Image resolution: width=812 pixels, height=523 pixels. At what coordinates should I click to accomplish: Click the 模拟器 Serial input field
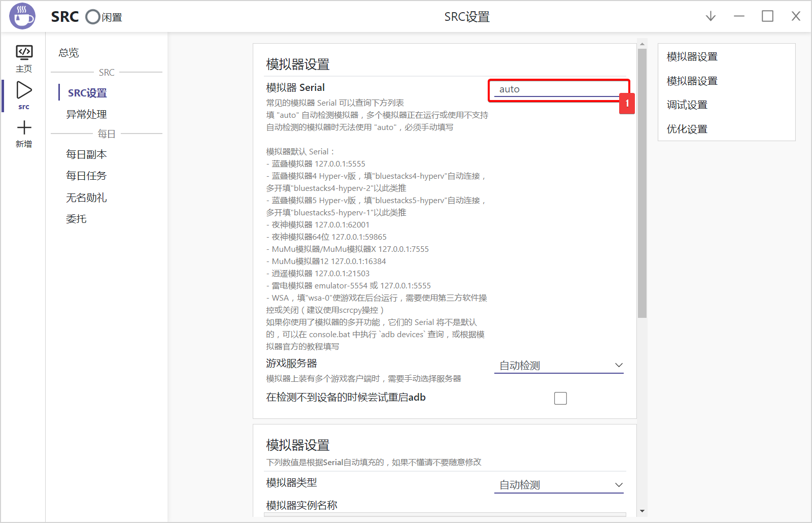pos(559,89)
